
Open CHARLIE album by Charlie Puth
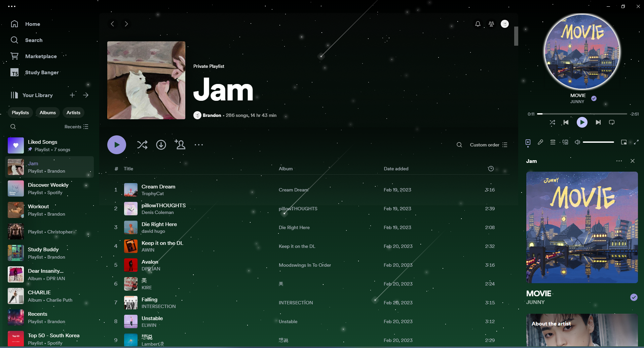[49, 296]
